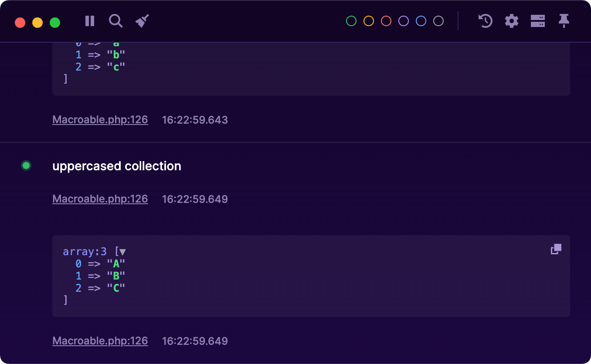Enable the yellow color filter
The height and width of the screenshot is (364, 591).
tap(368, 20)
